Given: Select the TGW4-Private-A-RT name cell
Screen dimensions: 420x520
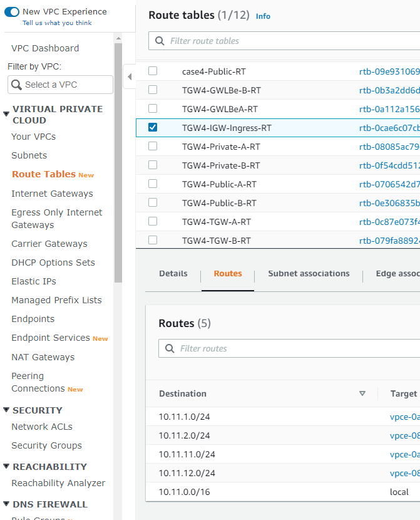Looking at the screenshot, I should click(221, 147).
